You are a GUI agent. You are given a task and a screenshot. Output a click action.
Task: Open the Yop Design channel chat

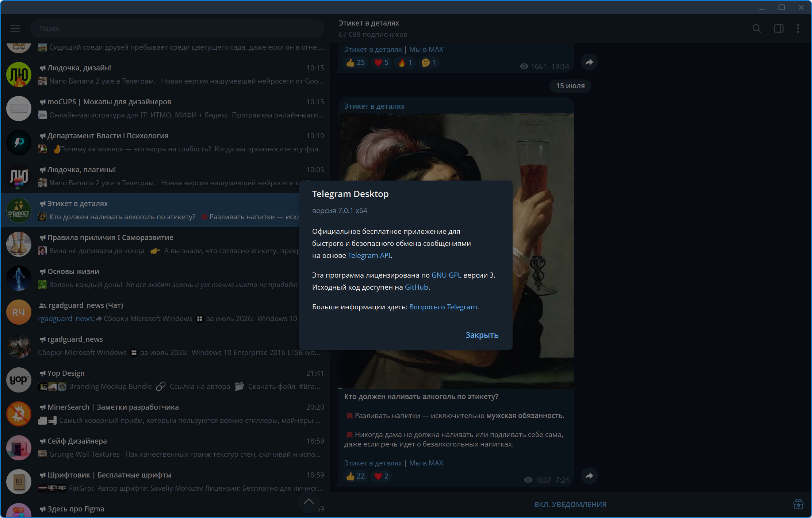tap(165, 380)
